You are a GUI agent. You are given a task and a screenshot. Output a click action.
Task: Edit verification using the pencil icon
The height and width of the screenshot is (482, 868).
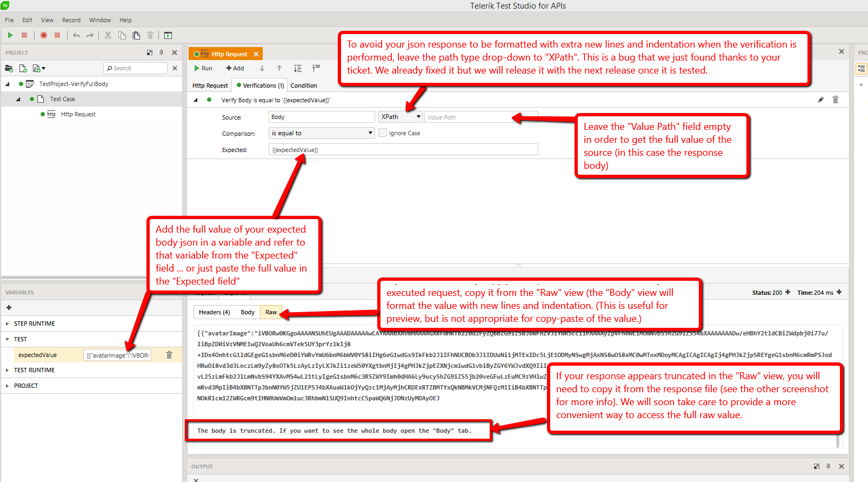pyautogui.click(x=820, y=100)
